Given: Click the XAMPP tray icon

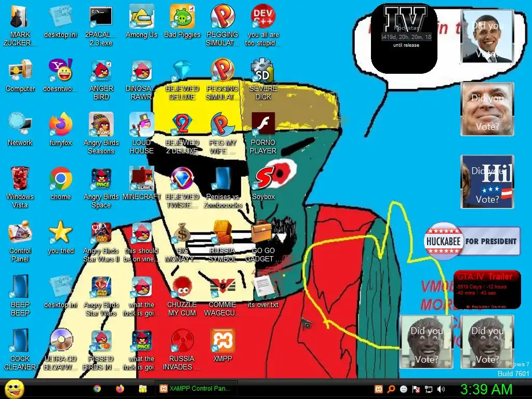Looking at the screenshot, I should tap(379, 389).
